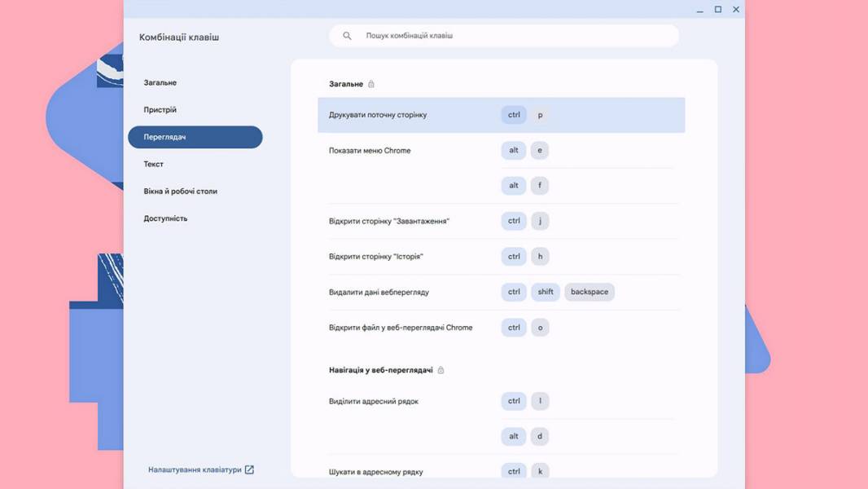The height and width of the screenshot is (489, 868).
Task: Click the lock icon beside Навігація у веб-переглядачі
Action: [441, 370]
